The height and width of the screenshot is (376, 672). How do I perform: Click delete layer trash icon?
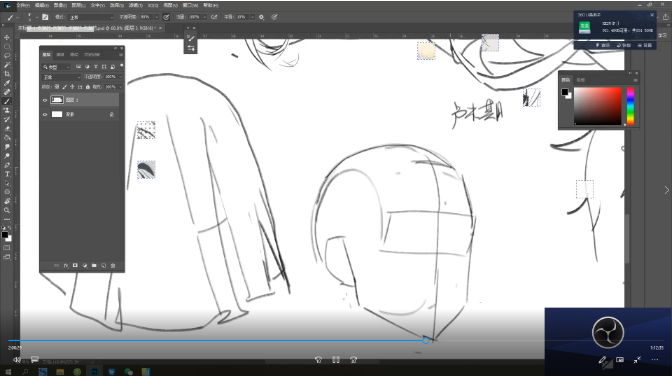pos(113,265)
